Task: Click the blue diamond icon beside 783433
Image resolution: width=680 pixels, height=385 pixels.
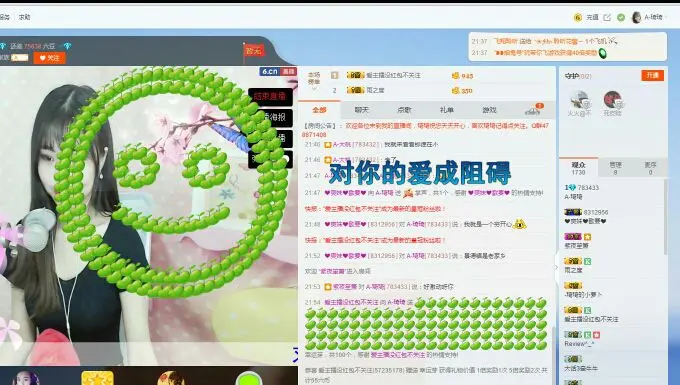Action: 572,187
